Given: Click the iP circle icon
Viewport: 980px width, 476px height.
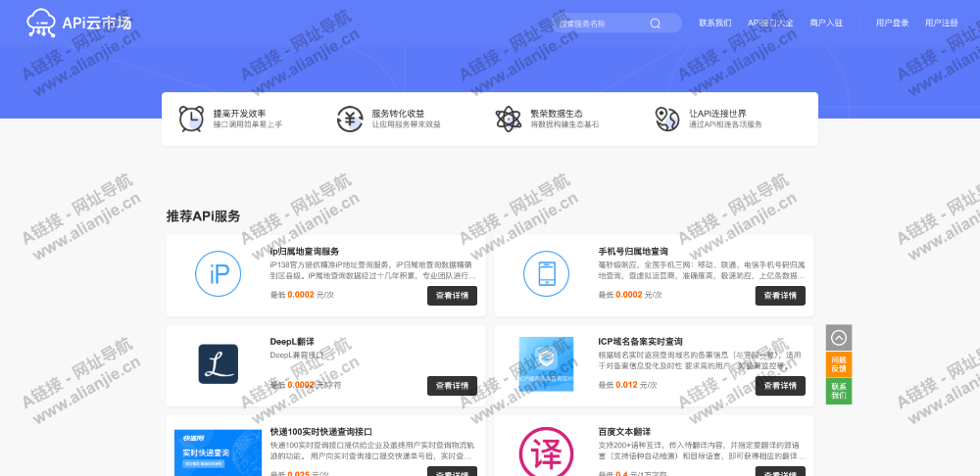Looking at the screenshot, I should coord(219,273).
